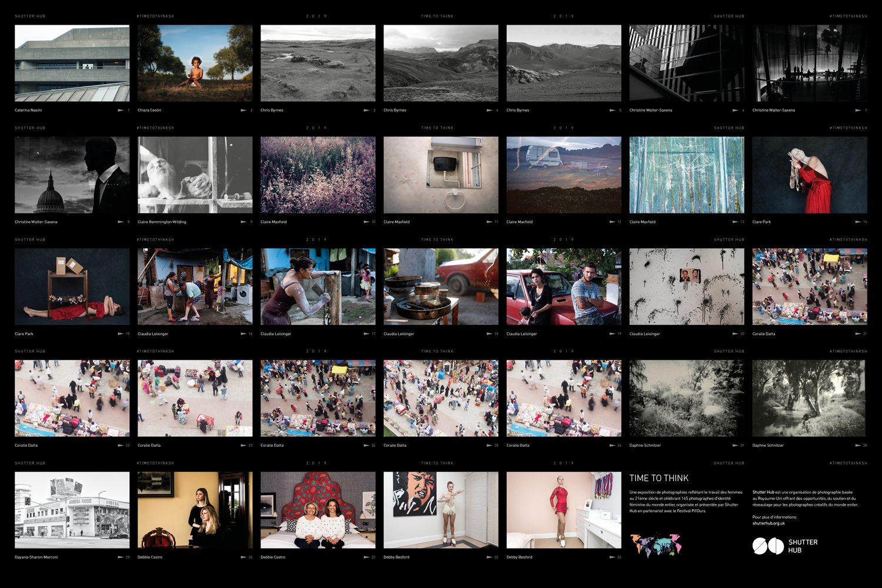This screenshot has width=882, height=588.
Task: Select Claudia Leisinger's couple by red car photo
Action: tap(563, 286)
